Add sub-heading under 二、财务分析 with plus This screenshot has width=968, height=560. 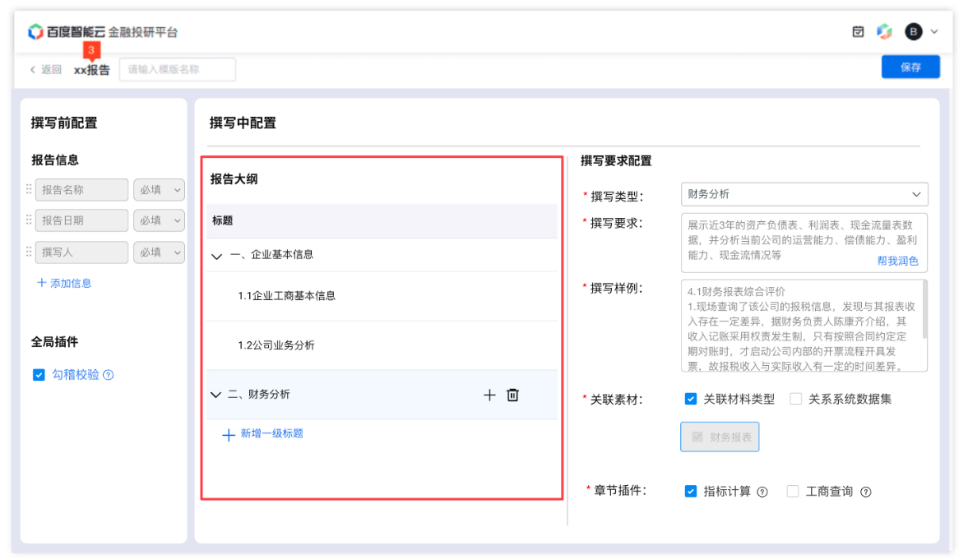click(489, 396)
